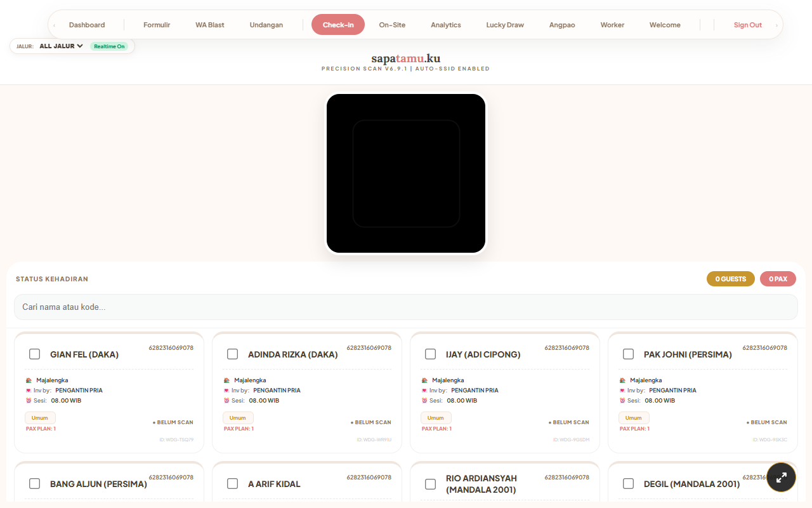The height and width of the screenshot is (508, 812).
Task: Click BELUM SCAN status on GIAN FEL card
Action: (173, 422)
